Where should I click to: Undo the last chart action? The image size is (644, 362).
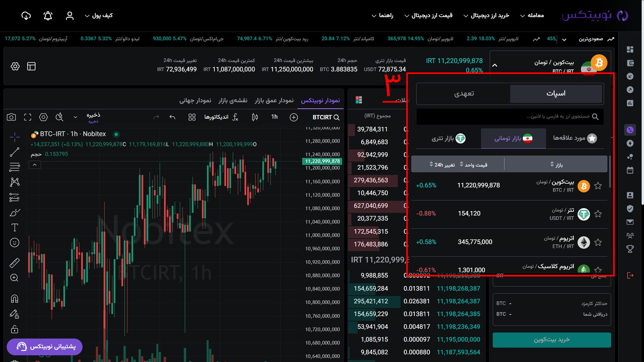point(172,117)
